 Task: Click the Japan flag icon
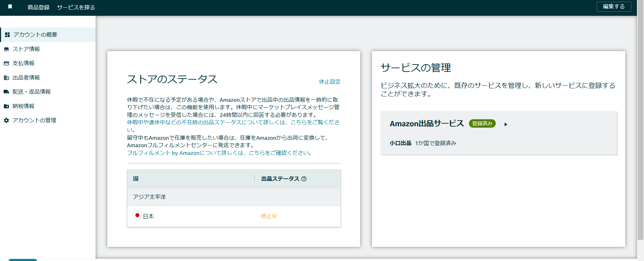pos(137,215)
